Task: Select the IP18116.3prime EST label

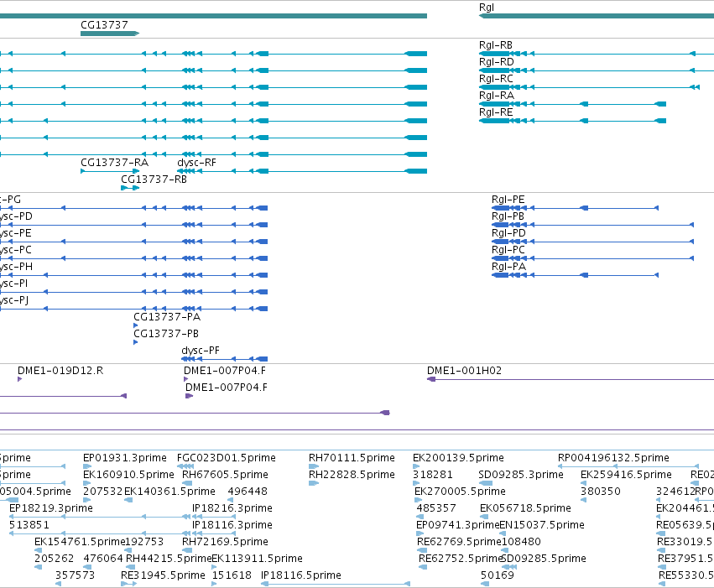Action: pyautogui.click(x=232, y=525)
